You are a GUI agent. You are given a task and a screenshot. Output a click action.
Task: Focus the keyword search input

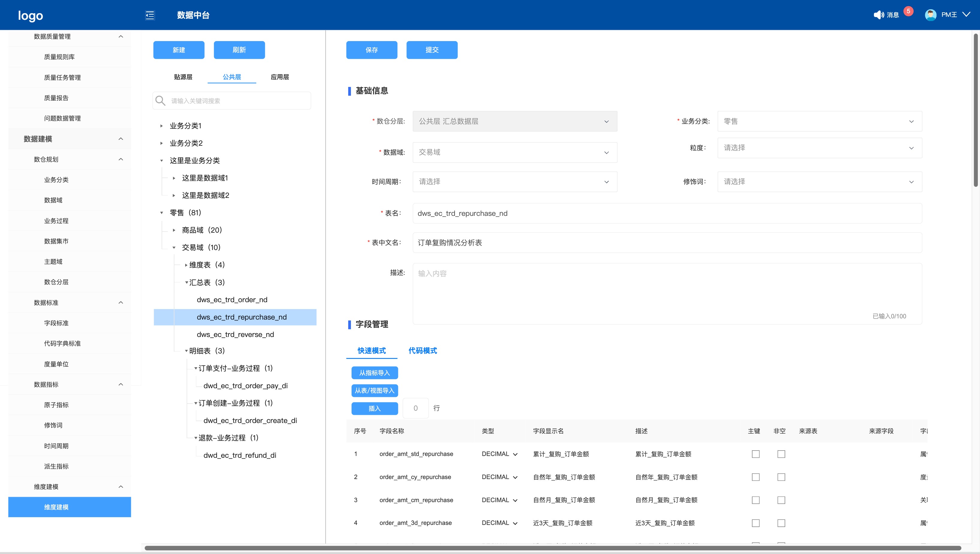[232, 100]
